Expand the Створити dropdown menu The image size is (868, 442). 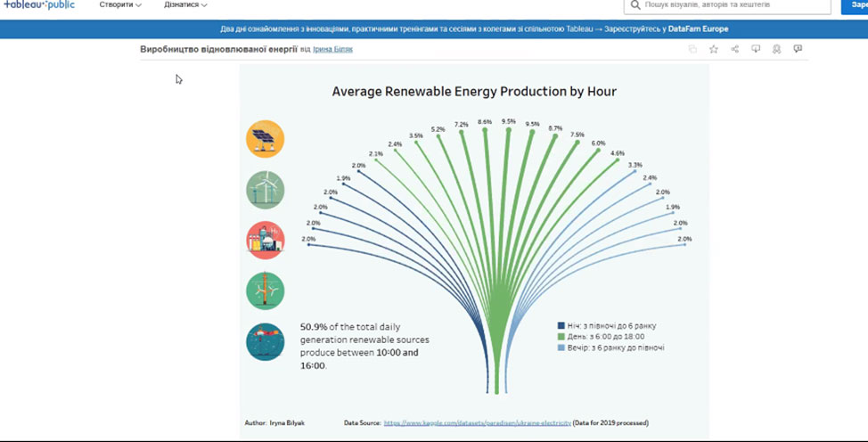click(x=120, y=5)
